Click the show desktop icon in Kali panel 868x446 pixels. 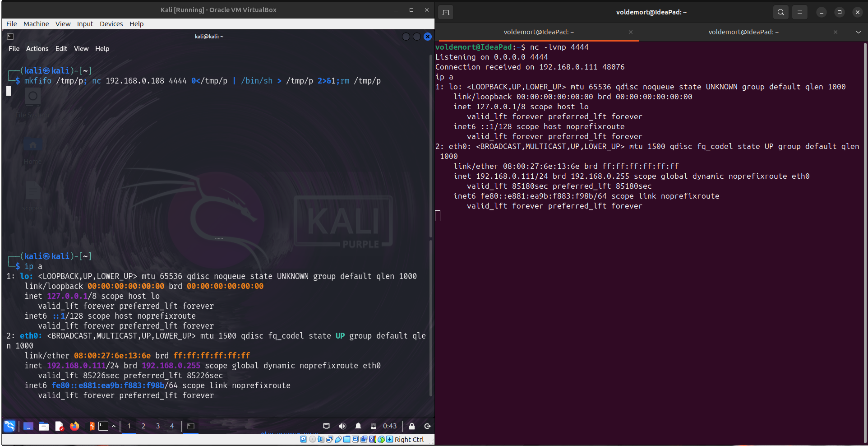pyautogui.click(x=28, y=426)
